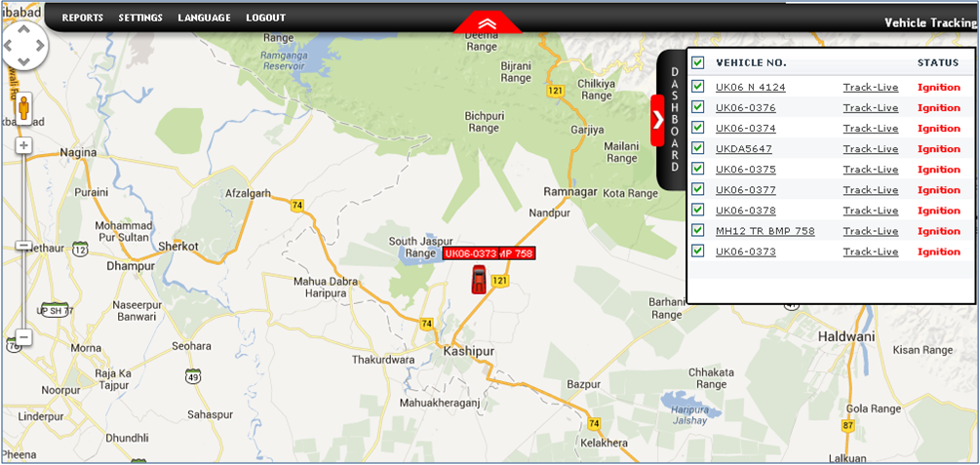
Task: Click the Afzalgarh label on map
Action: [x=248, y=194]
